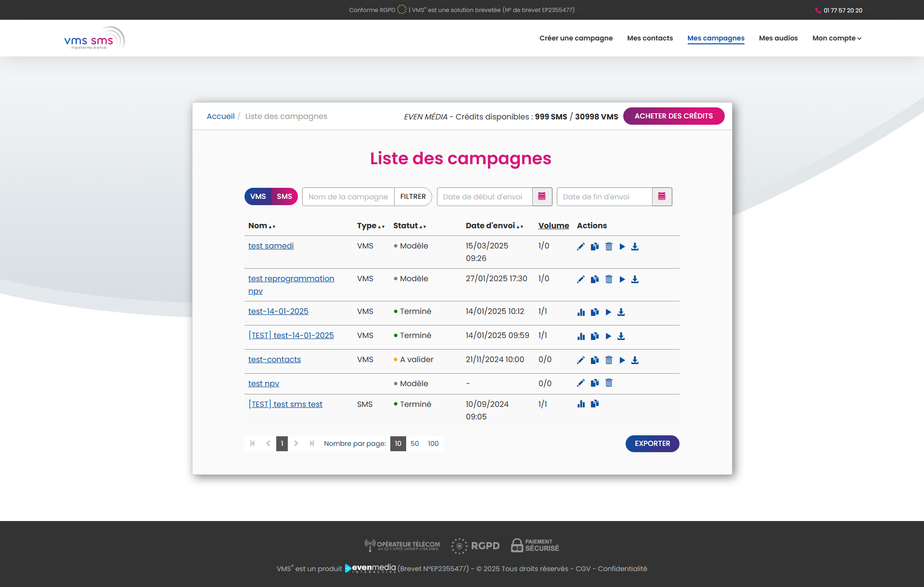Sort campaigns by Date d'envoi
The height and width of the screenshot is (587, 924).
(x=494, y=225)
